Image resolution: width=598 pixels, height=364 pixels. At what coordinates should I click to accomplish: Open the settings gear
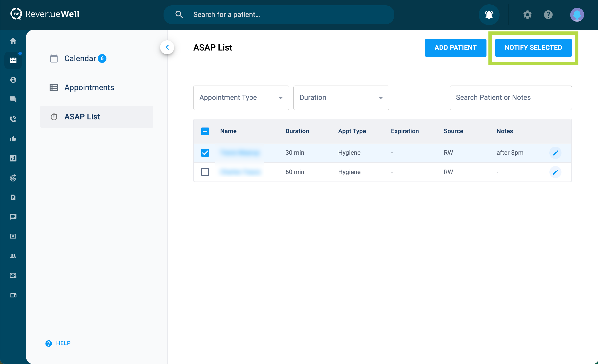tap(527, 15)
